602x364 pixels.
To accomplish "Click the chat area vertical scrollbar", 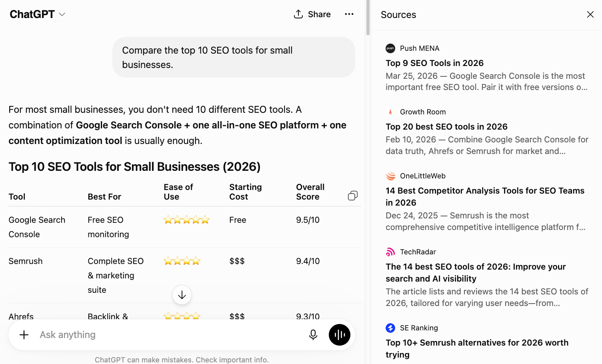I will click(368, 18).
